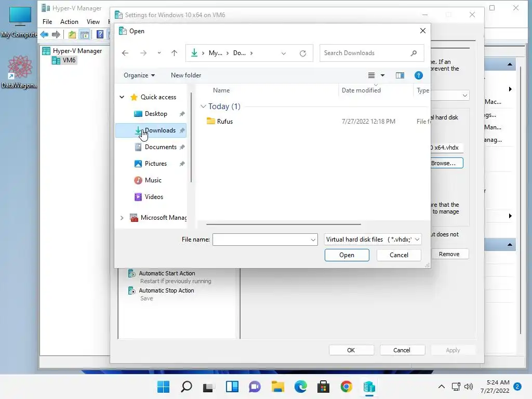Screen dimensions: 532x399
Task: Collapse the Today (1) group
Action: click(x=203, y=107)
